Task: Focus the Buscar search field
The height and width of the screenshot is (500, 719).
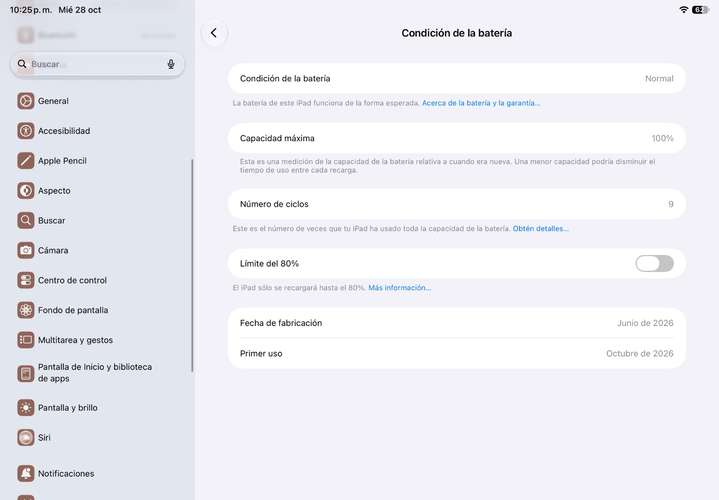Action: click(x=97, y=64)
